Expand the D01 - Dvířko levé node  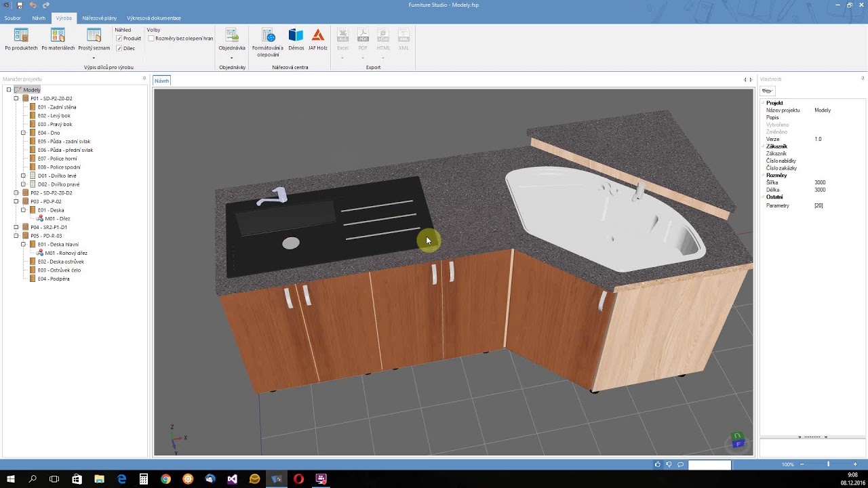click(x=23, y=176)
